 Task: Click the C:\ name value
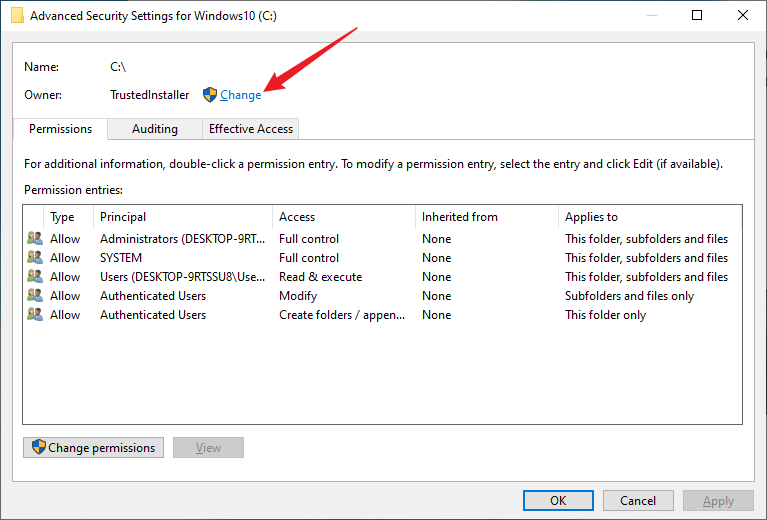pos(118,67)
